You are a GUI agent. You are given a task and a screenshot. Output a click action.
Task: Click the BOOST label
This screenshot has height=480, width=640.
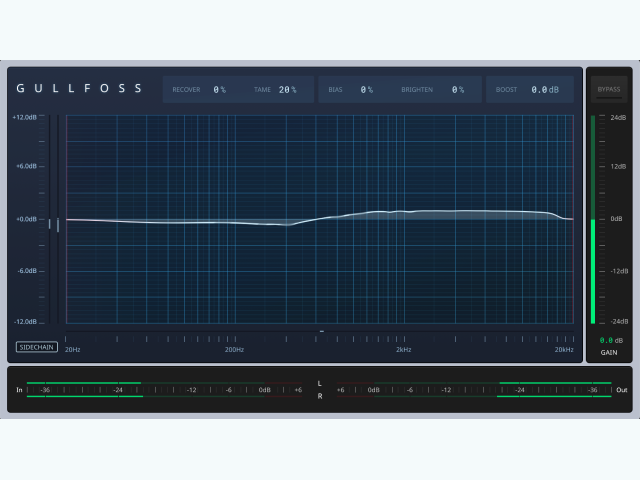(x=506, y=90)
